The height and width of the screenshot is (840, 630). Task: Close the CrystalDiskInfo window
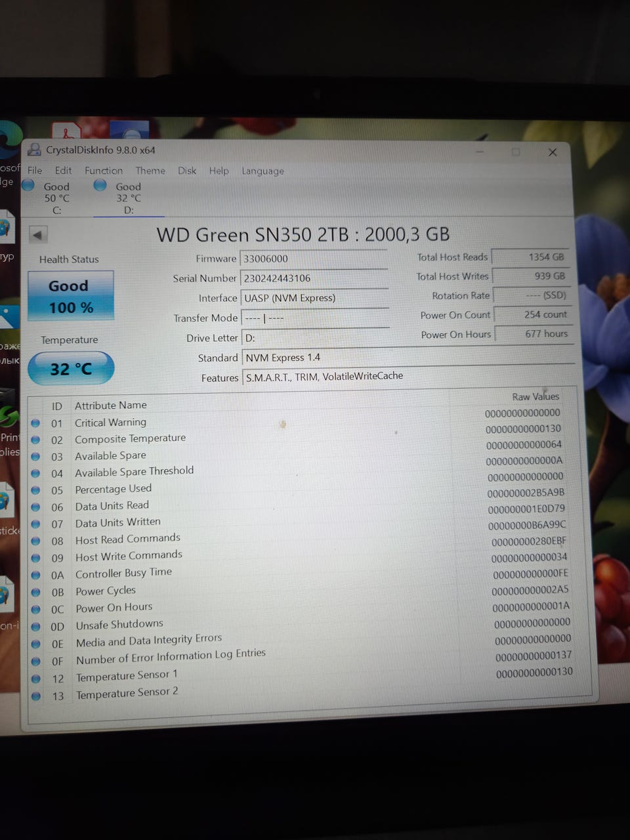tap(553, 152)
